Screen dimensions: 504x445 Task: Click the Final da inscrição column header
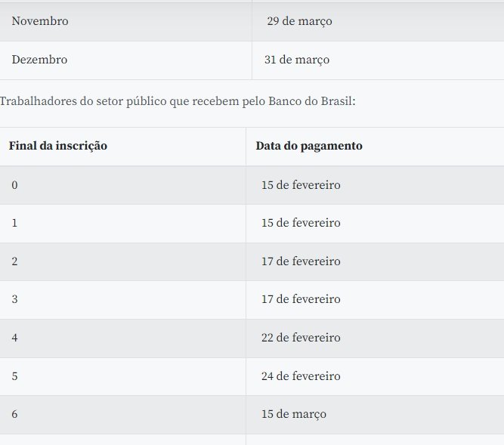tap(58, 146)
